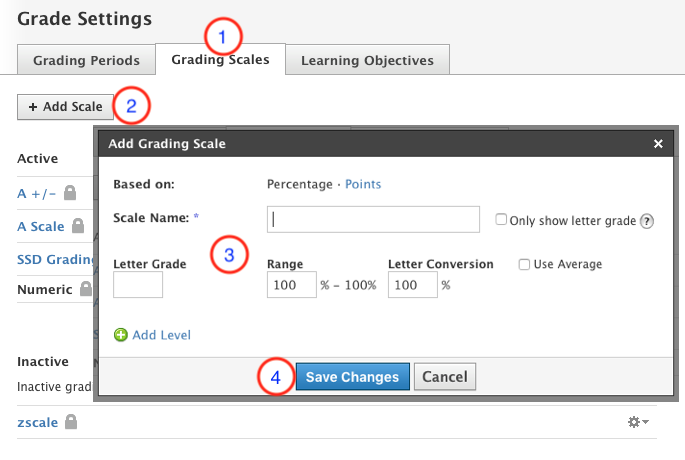
Task: Click Save Changes button
Action: 352,377
